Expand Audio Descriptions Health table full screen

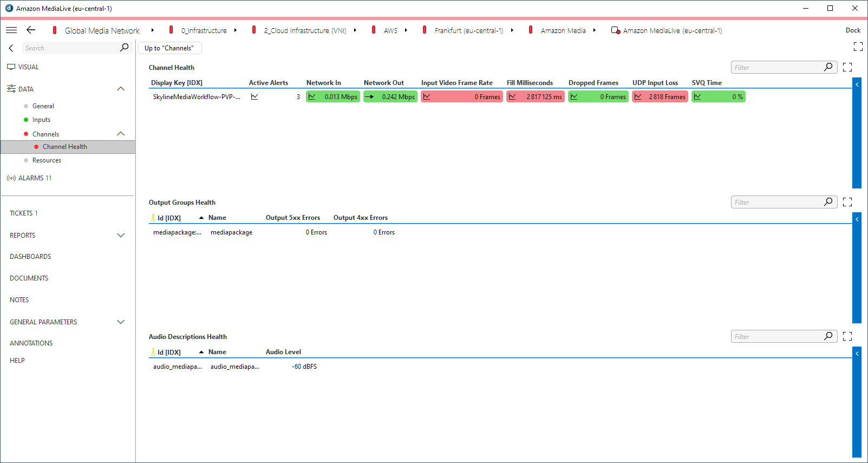847,336
